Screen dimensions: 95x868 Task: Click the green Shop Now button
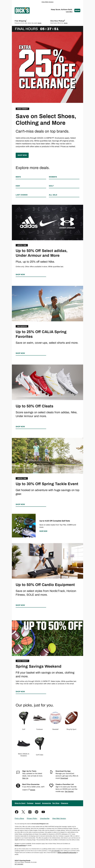(x=22, y=155)
